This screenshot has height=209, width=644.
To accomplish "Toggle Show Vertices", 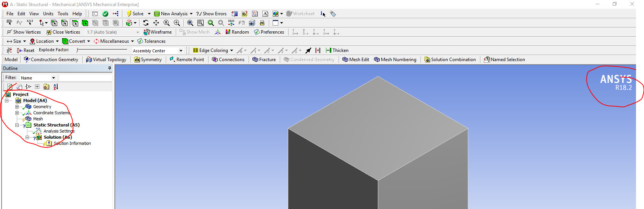I will [24, 32].
